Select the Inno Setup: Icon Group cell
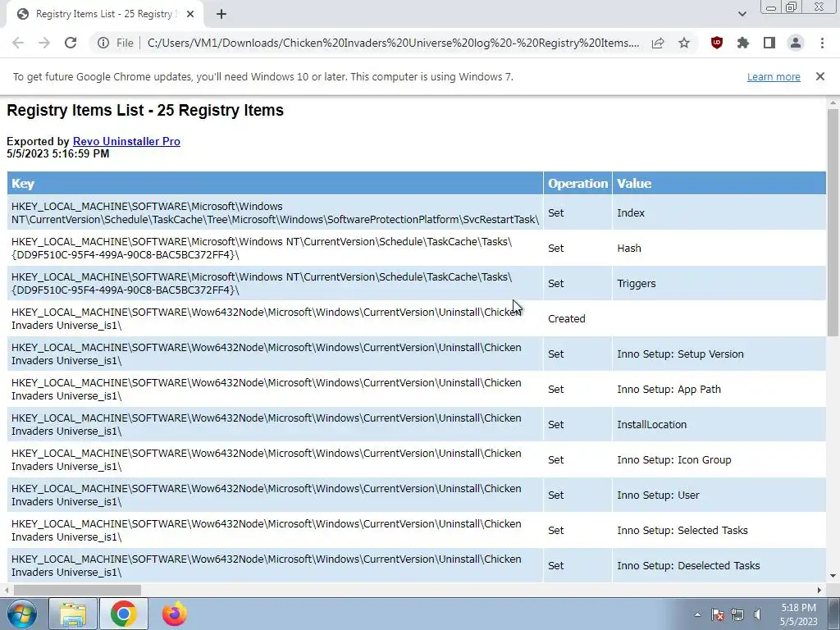The height and width of the screenshot is (630, 840). point(719,460)
